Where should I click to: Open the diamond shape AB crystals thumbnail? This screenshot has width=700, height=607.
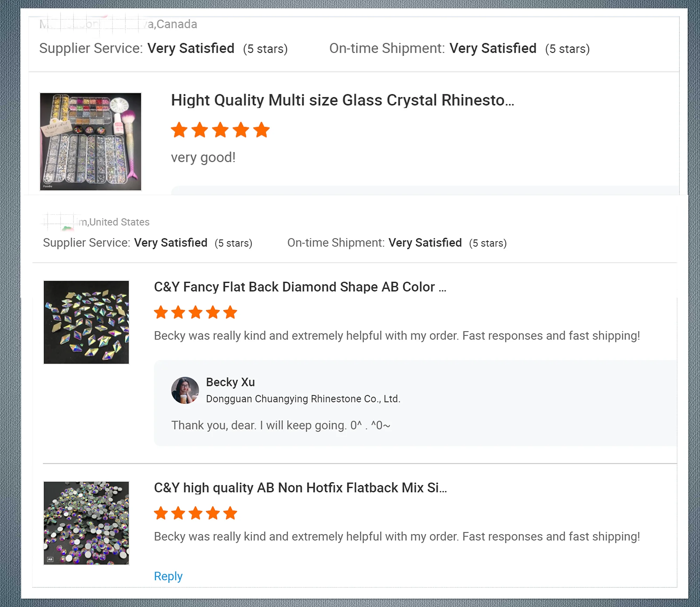(86, 322)
